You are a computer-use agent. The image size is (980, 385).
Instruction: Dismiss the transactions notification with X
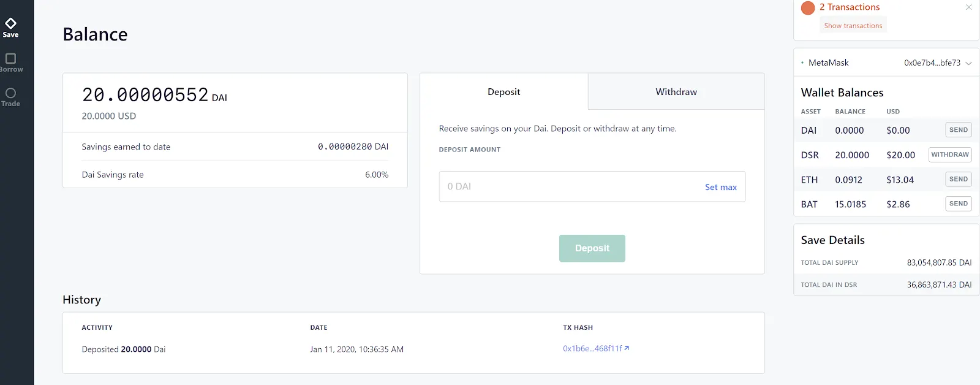point(968,7)
